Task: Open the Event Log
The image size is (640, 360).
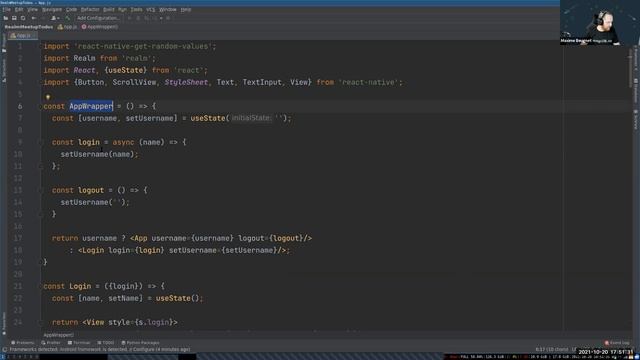Action: coord(617,343)
